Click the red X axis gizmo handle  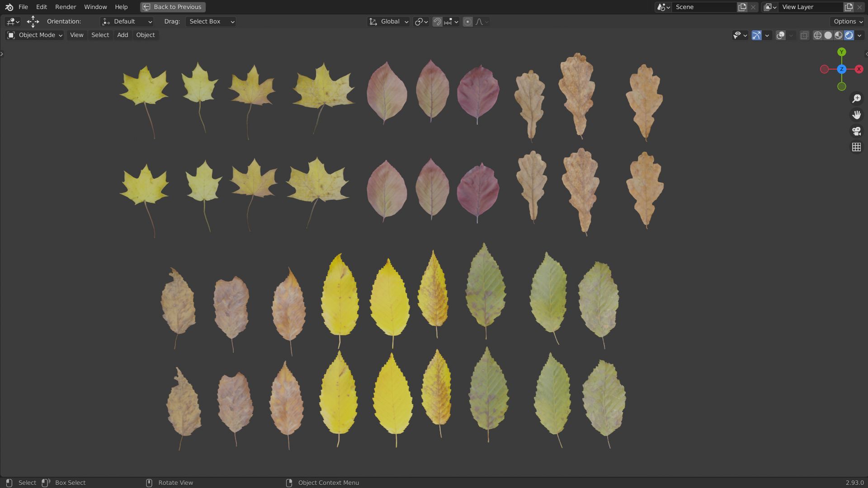coord(859,69)
